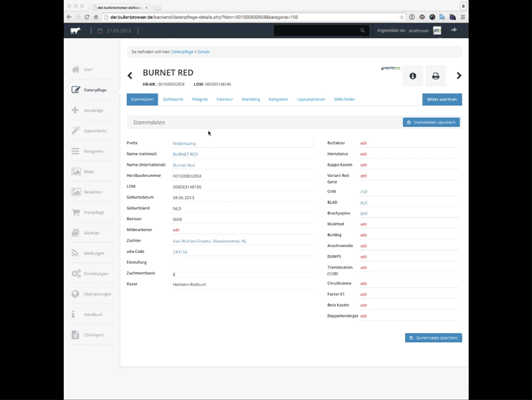
Task: Click the edit link next to Rotfaktor
Action: click(364, 143)
